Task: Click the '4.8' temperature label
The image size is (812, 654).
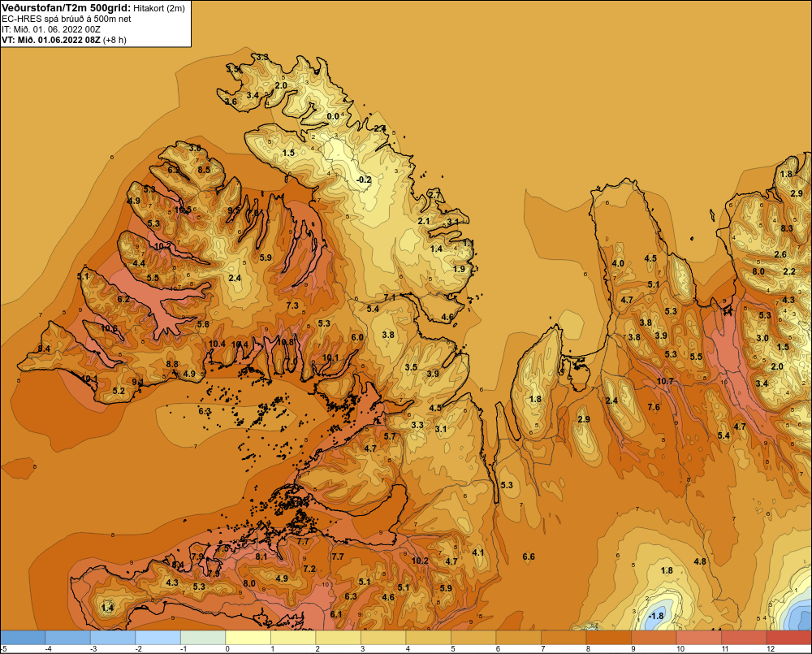Action: [700, 561]
